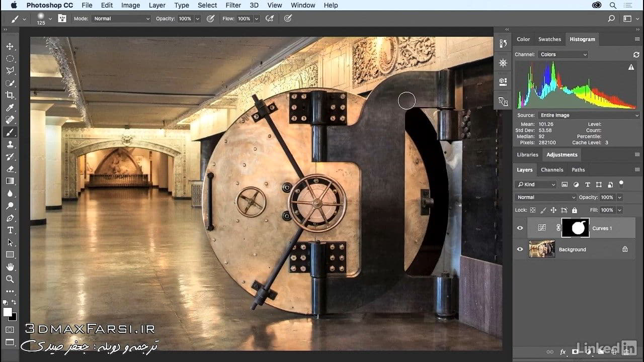Screen dimensions: 644x362
Task: Refresh the histogram with uncached data
Action: [x=636, y=54]
